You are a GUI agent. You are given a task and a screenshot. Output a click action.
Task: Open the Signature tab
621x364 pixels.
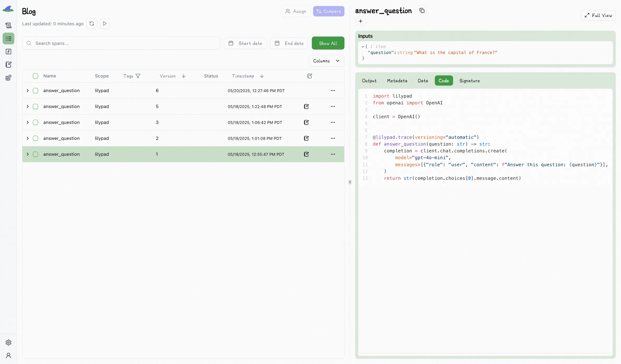pos(469,81)
